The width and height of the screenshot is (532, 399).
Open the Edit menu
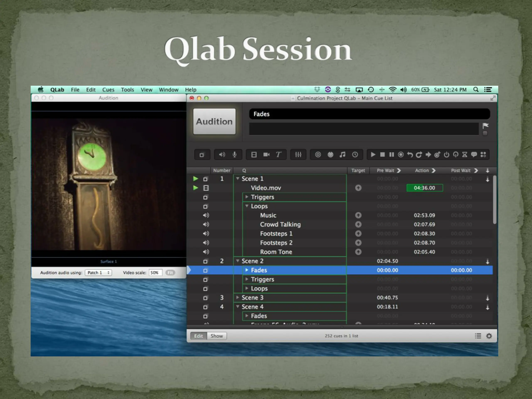coord(91,90)
